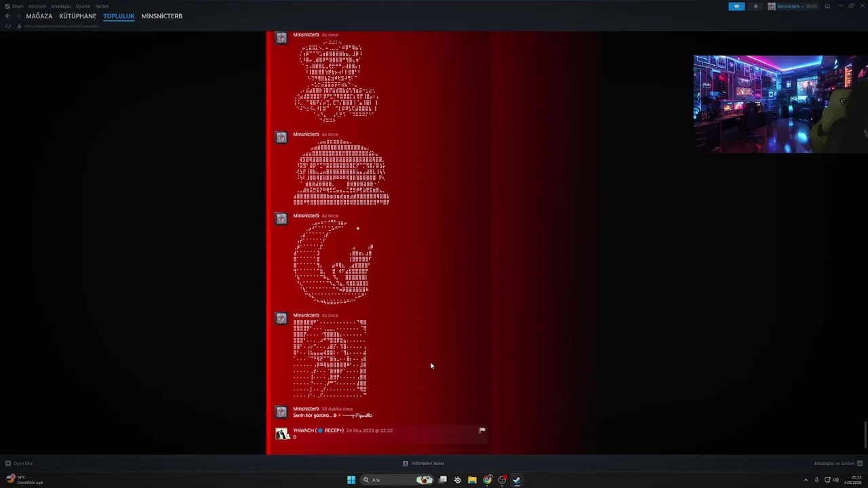Open the Oyunlar menu
This screenshot has width=868, height=488.
click(83, 6)
